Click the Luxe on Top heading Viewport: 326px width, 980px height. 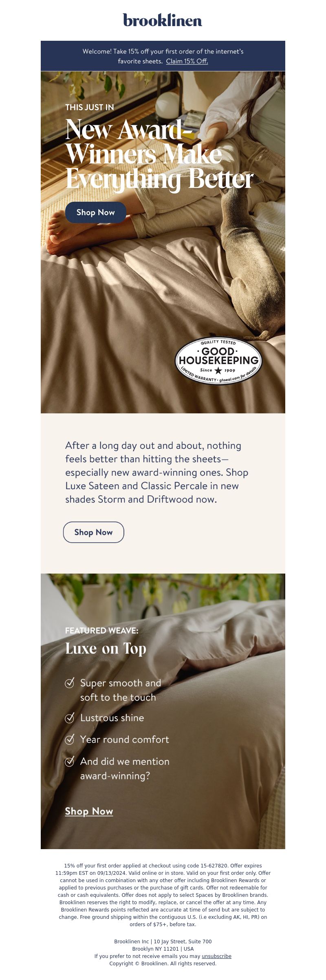(106, 648)
